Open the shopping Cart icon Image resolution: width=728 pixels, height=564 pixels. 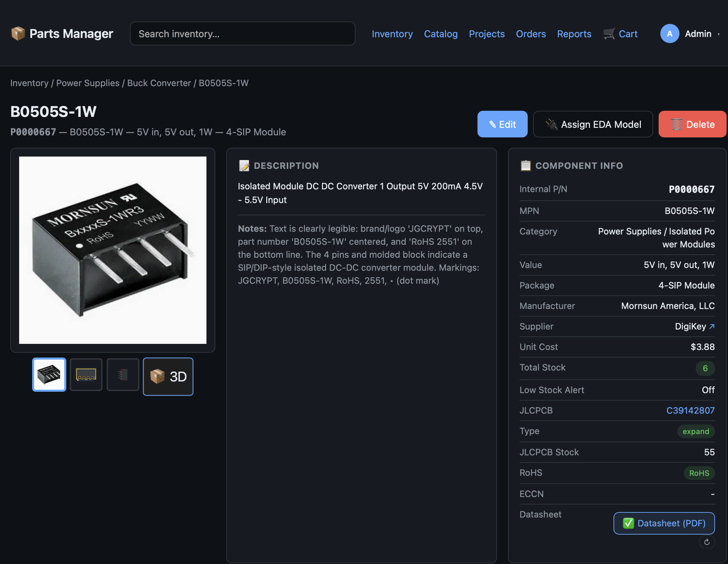609,34
